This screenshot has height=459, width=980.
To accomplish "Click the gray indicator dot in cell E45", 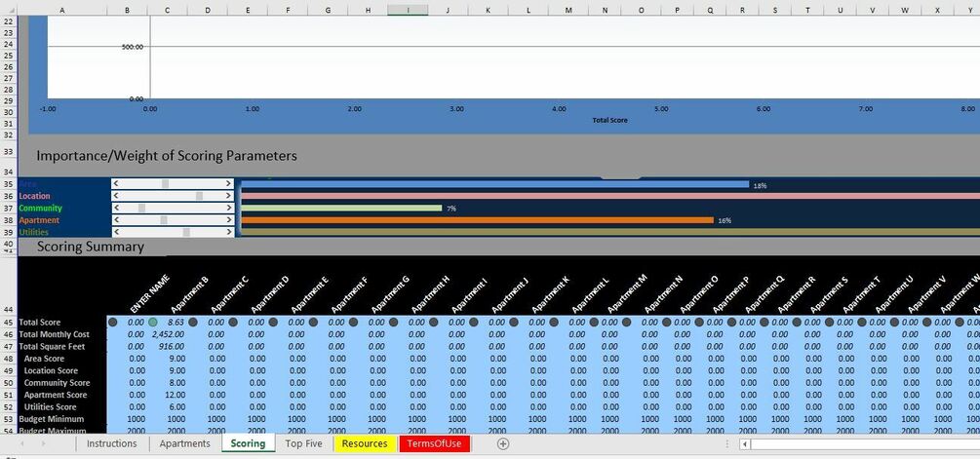I will click(233, 323).
